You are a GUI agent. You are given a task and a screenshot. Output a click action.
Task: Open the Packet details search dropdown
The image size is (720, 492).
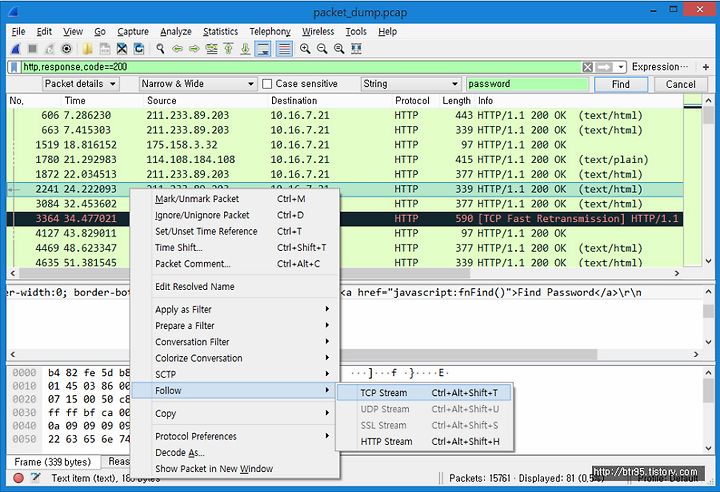click(80, 84)
